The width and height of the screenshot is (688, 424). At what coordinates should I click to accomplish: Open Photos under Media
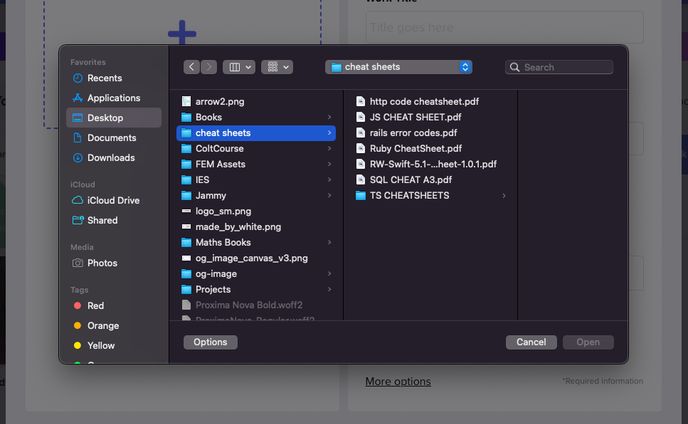(102, 263)
